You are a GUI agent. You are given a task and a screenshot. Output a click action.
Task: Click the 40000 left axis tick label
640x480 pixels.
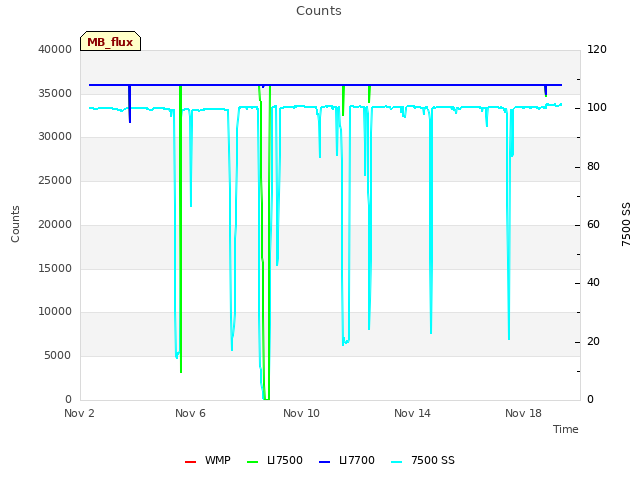55,49
